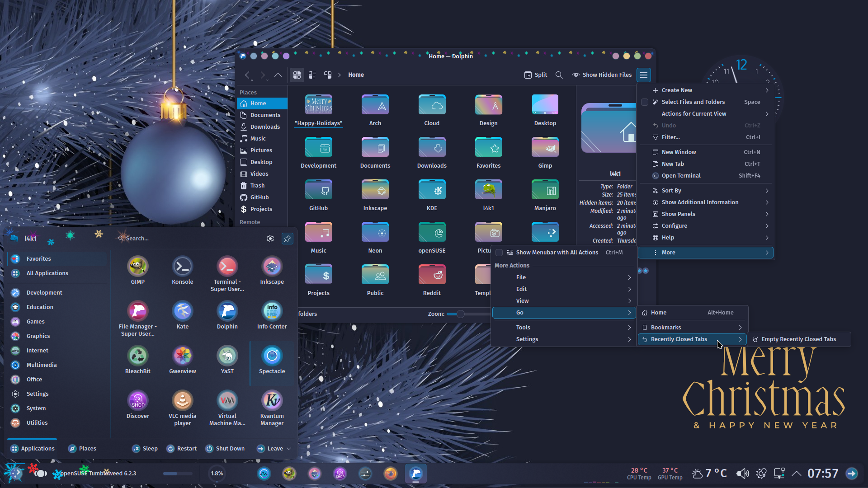Open Dolphin hamburger menu button
This screenshot has height=488, width=868.
pyautogui.click(x=644, y=75)
